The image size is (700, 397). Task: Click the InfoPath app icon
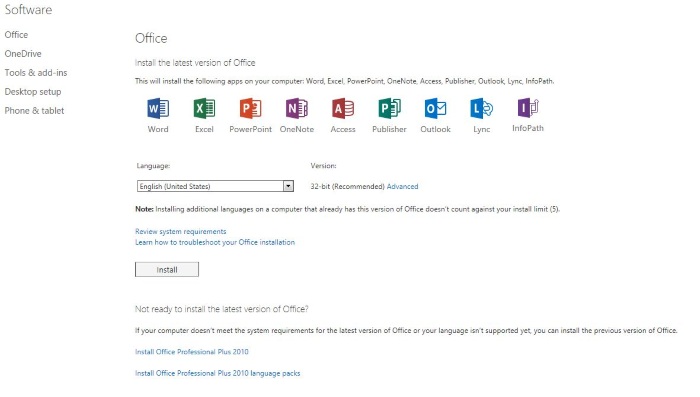[x=528, y=108]
